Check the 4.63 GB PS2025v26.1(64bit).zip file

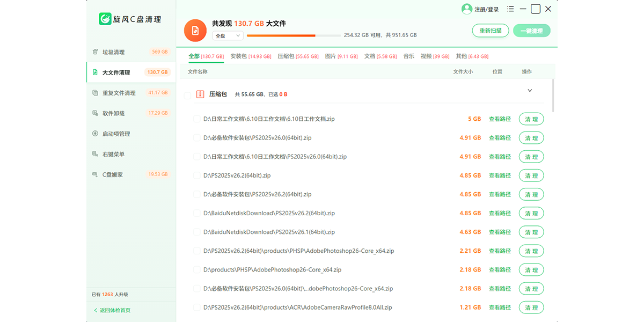point(197,232)
